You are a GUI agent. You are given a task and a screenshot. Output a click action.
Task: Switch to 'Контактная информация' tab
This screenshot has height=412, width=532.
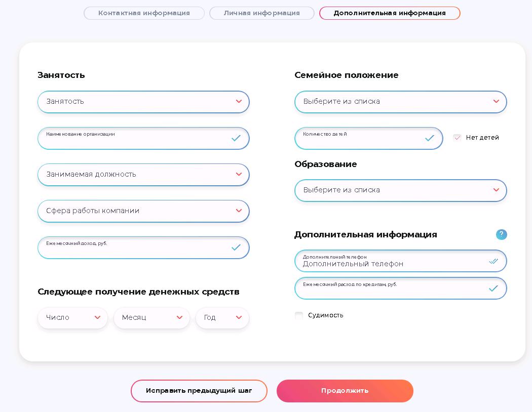click(x=144, y=13)
